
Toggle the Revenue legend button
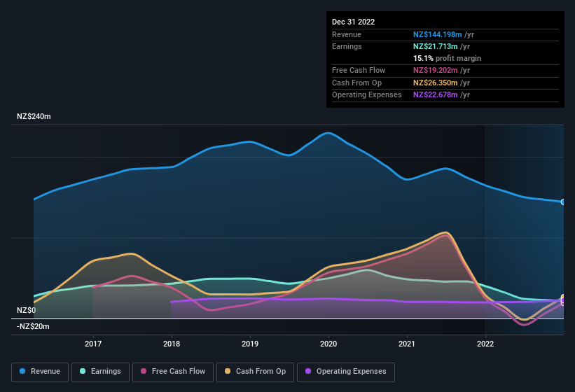[40, 372]
